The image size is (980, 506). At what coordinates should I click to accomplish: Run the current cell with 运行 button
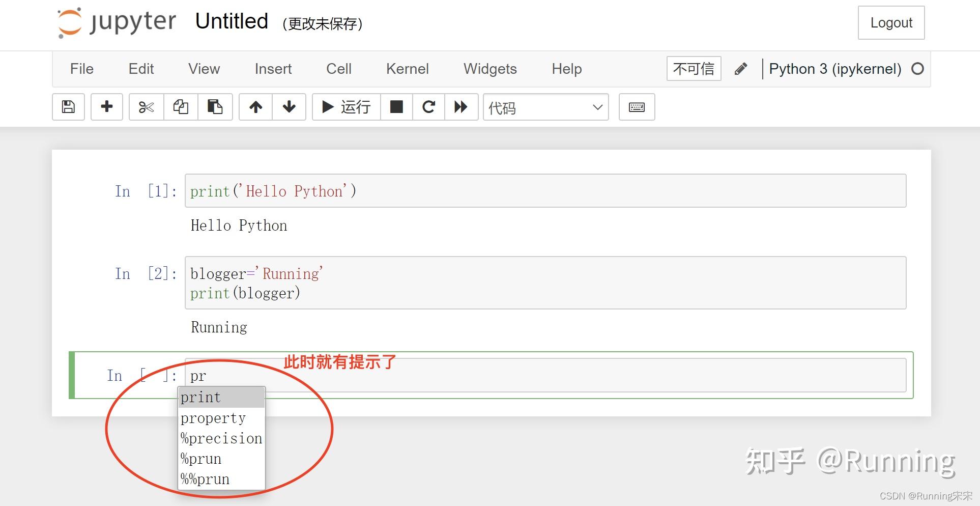pos(346,107)
